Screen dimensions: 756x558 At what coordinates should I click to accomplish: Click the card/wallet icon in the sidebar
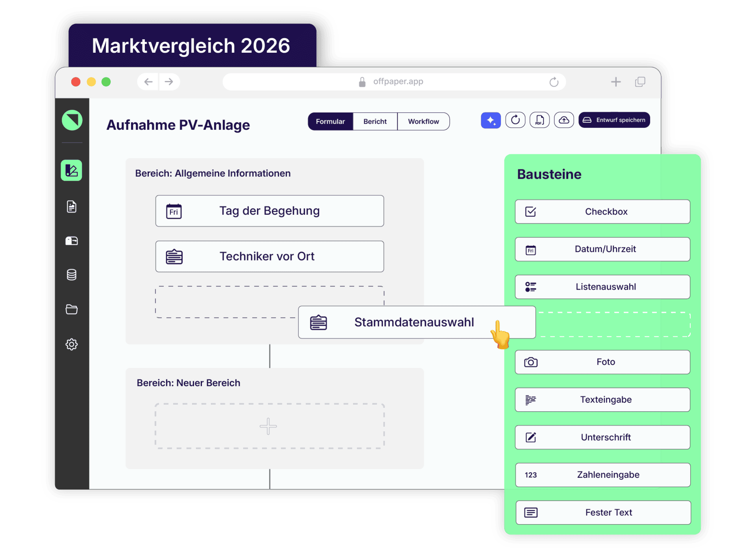(71, 241)
